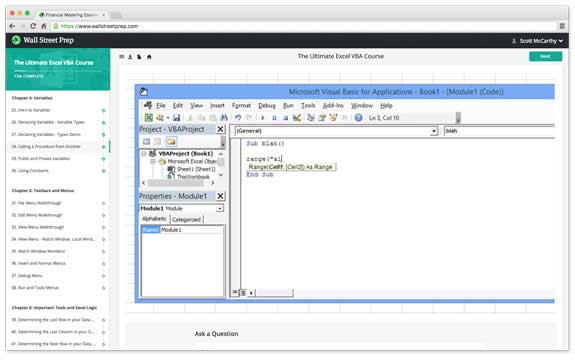575x362 pixels.
Task: Close the Properties - Module1 panel
Action: (220, 196)
